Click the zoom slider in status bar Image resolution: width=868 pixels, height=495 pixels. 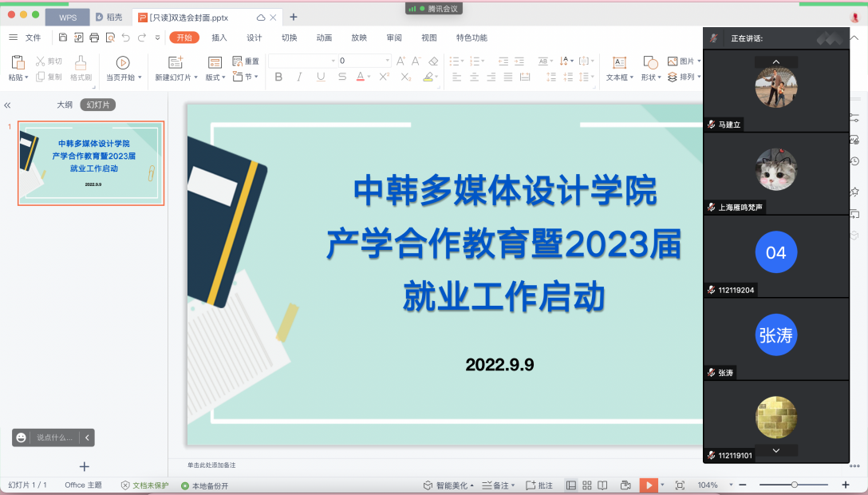pyautogui.click(x=794, y=485)
